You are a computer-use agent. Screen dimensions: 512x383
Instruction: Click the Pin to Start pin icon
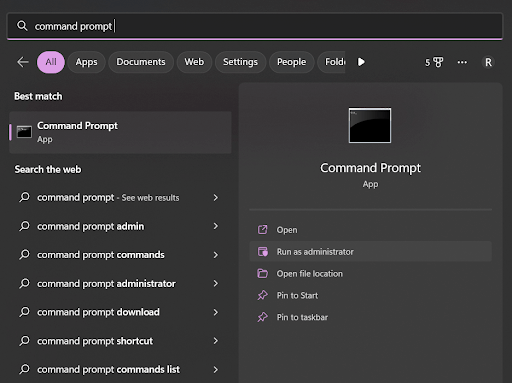point(263,295)
